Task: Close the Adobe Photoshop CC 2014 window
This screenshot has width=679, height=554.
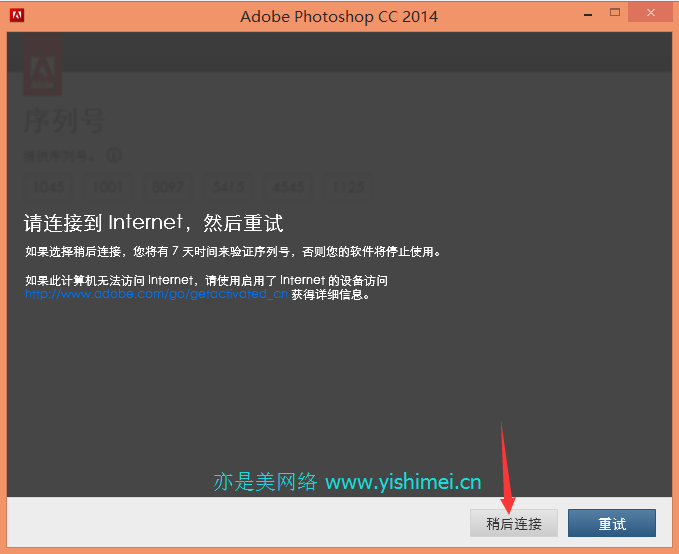Action: pos(650,13)
